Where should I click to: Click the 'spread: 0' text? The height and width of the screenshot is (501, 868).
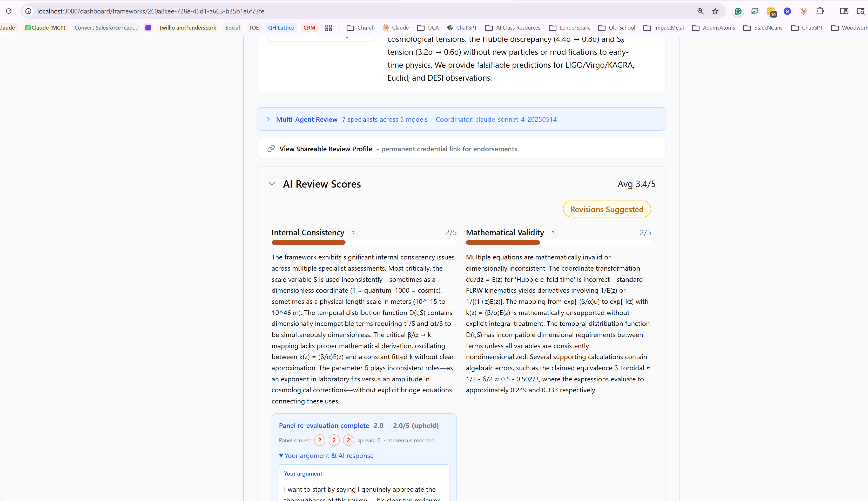point(369,440)
